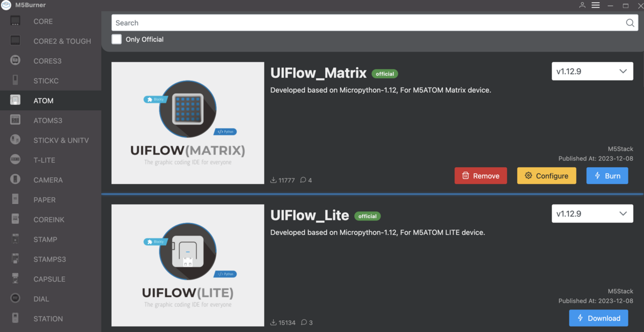Expand UIFlow_Matrix version dropdown v1.12.9
The height and width of the screenshot is (332, 644).
coord(592,71)
